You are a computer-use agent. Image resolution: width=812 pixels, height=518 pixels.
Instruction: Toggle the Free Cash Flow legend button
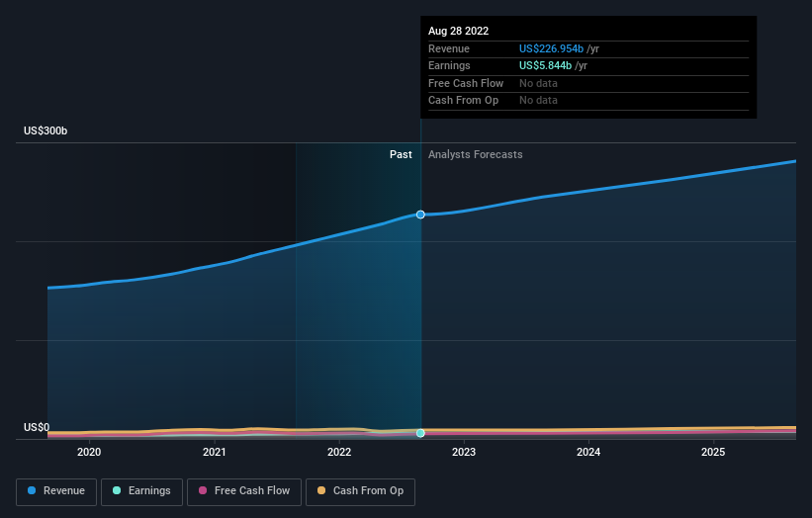pyautogui.click(x=244, y=491)
